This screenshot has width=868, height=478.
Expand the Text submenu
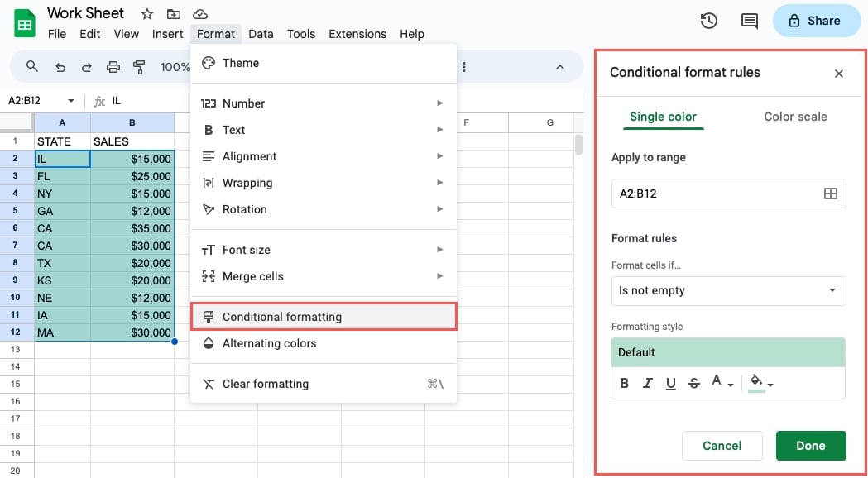click(x=324, y=130)
